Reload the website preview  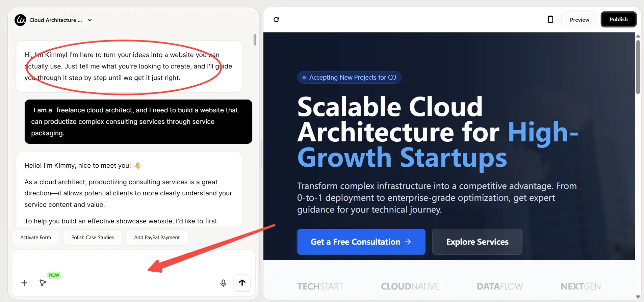click(276, 20)
